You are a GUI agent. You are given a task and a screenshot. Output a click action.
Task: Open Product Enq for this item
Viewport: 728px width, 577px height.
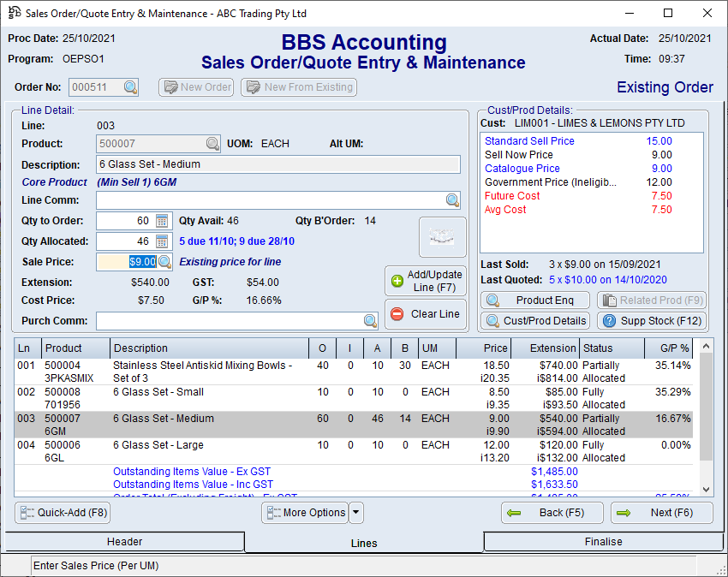[x=534, y=300]
